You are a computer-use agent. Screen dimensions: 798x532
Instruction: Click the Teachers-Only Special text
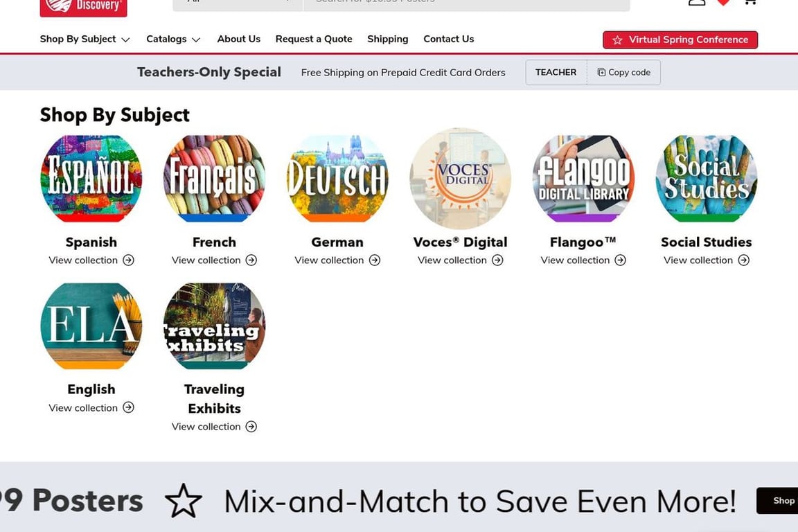pos(209,72)
